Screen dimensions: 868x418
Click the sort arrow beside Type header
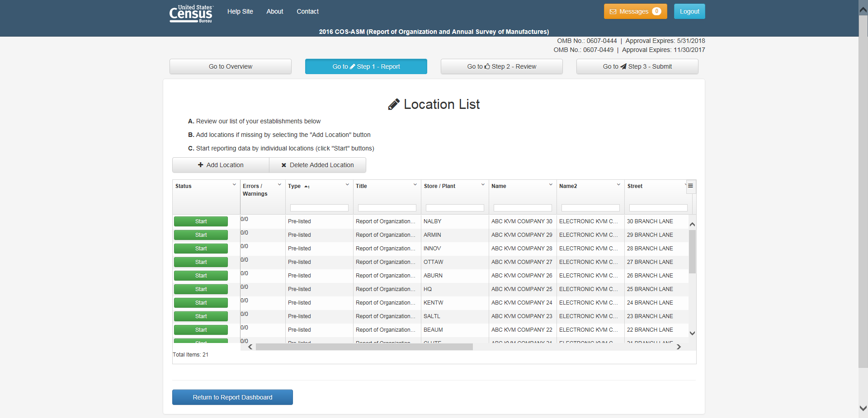(307, 187)
